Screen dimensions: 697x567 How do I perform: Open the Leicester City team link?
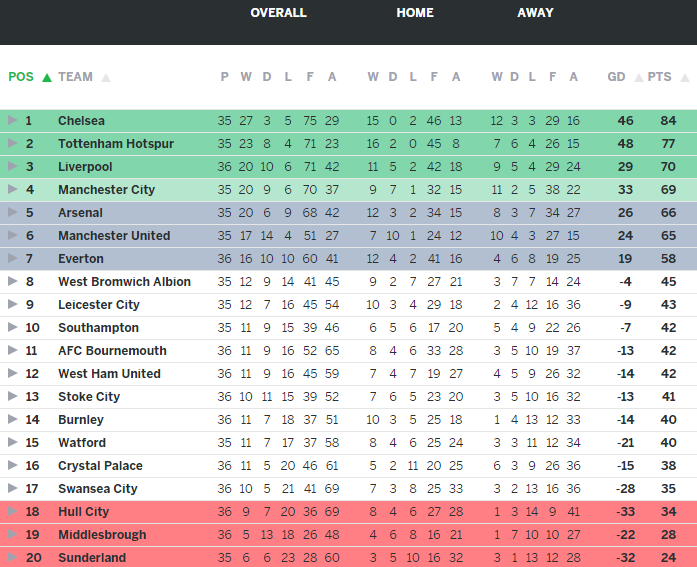point(99,305)
